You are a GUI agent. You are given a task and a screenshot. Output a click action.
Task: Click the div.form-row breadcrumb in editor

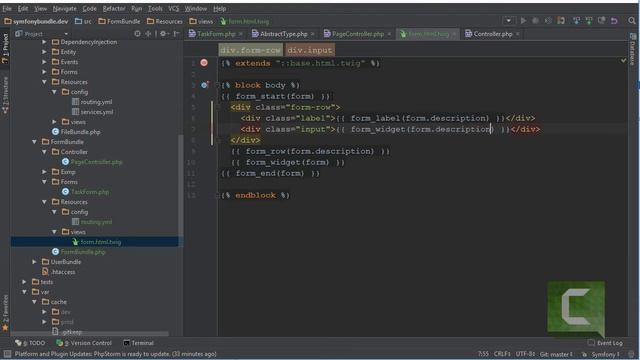pyautogui.click(x=251, y=50)
